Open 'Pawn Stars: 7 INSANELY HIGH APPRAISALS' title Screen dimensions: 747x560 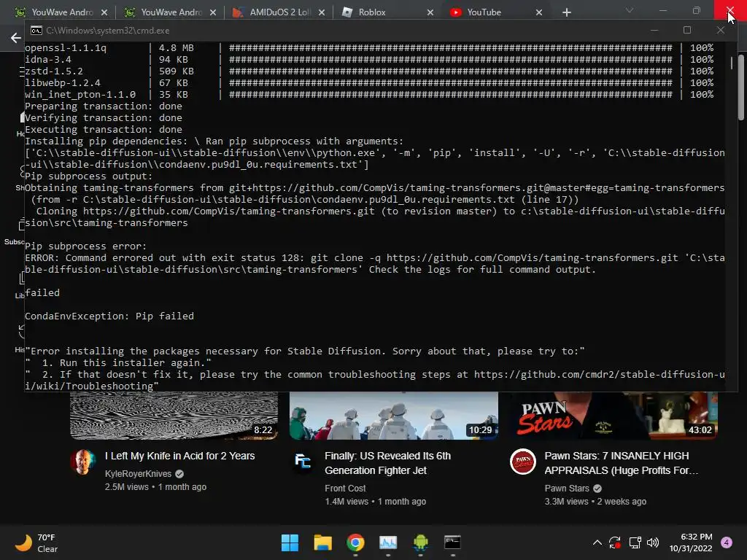tap(622, 463)
